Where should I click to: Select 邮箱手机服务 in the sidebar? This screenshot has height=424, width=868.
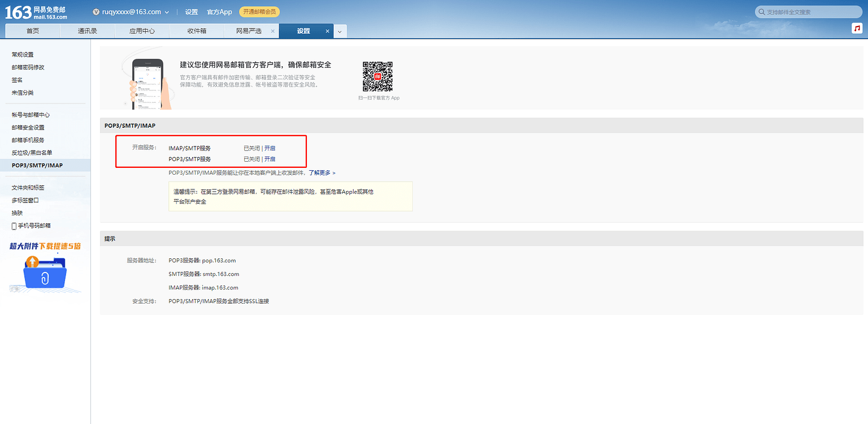tap(28, 140)
